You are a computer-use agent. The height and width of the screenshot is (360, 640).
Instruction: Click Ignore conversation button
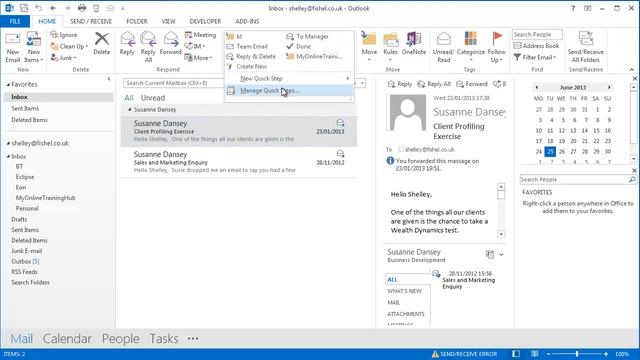[64, 35]
